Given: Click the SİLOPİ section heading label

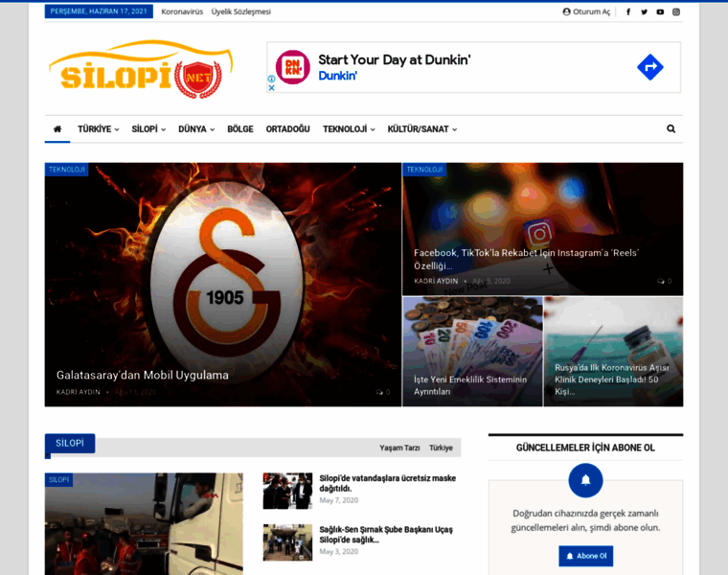Looking at the screenshot, I should point(70,443).
